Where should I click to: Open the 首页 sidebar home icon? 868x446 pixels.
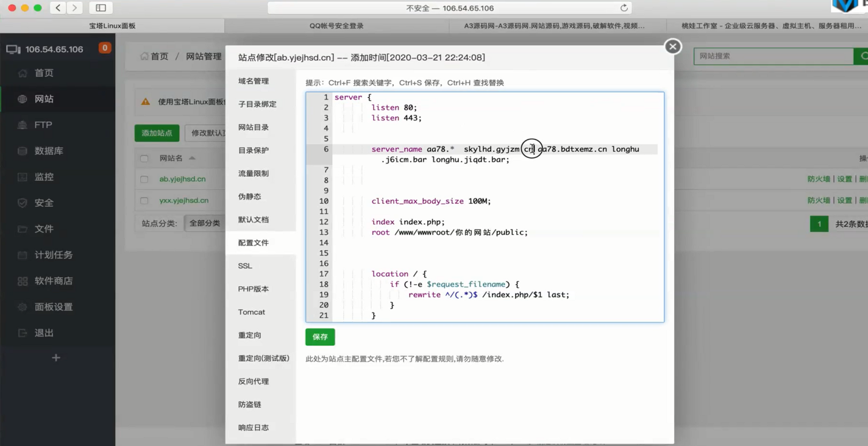[23, 73]
